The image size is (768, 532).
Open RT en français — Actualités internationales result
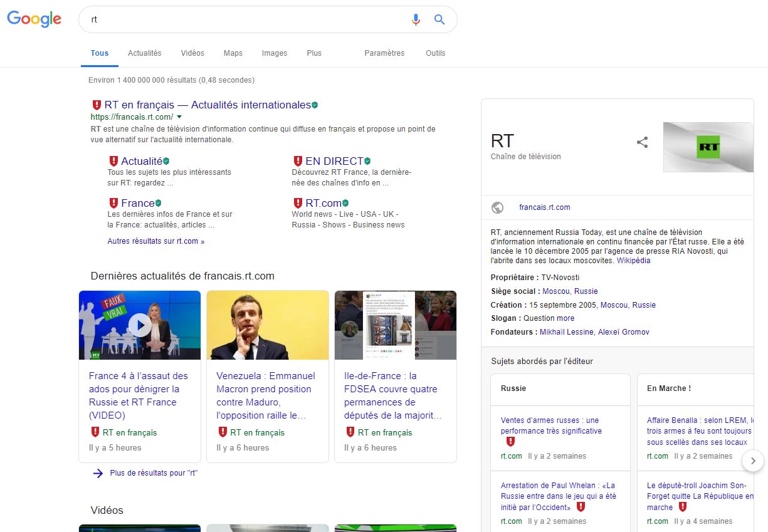(208, 105)
